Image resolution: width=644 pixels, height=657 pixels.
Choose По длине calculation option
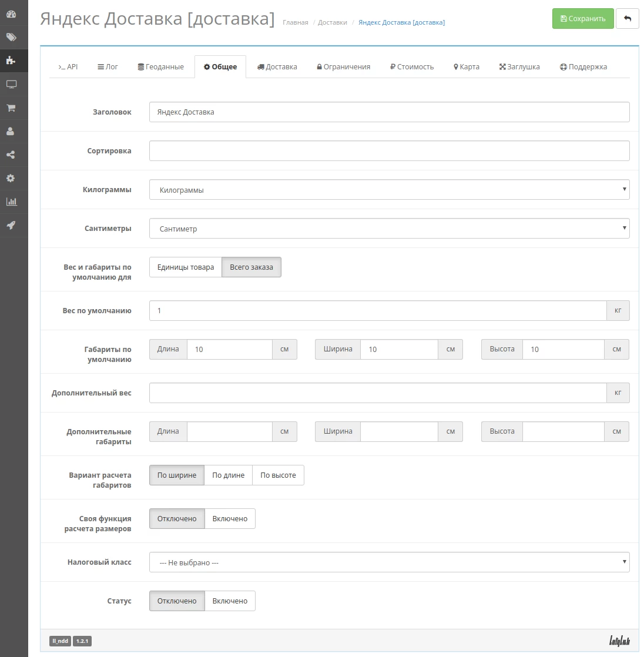coord(229,475)
